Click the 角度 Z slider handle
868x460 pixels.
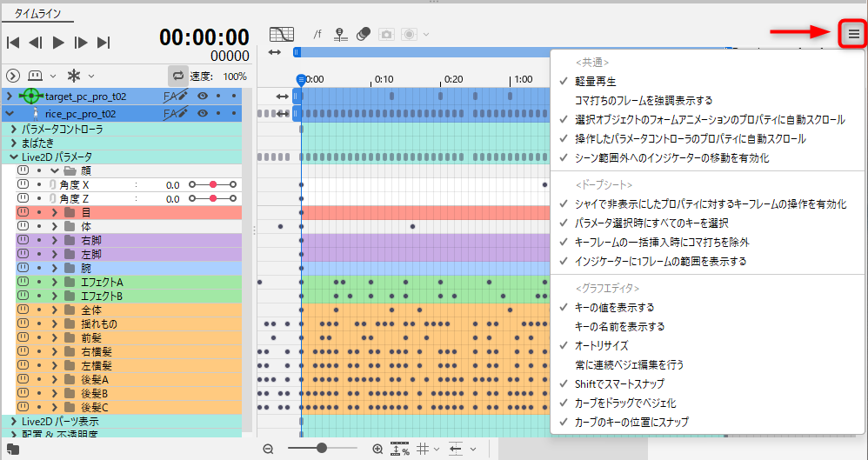(212, 198)
